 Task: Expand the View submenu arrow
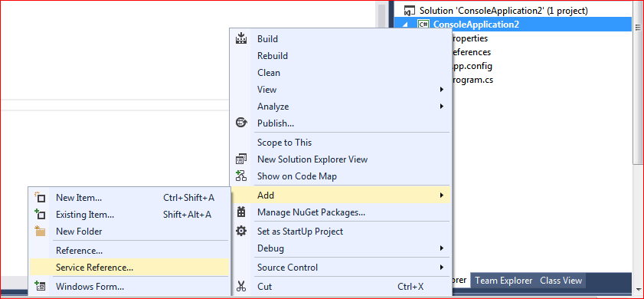tap(442, 89)
